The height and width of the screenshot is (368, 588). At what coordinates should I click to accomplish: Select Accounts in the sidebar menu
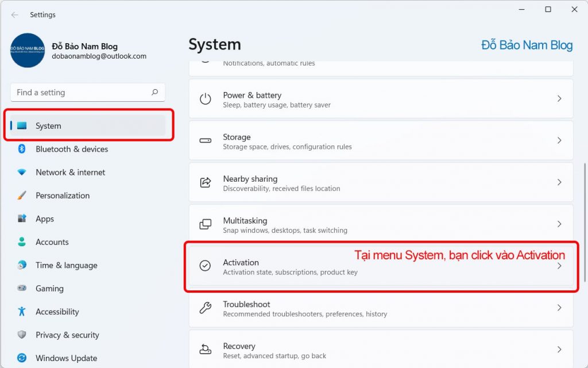click(x=52, y=242)
